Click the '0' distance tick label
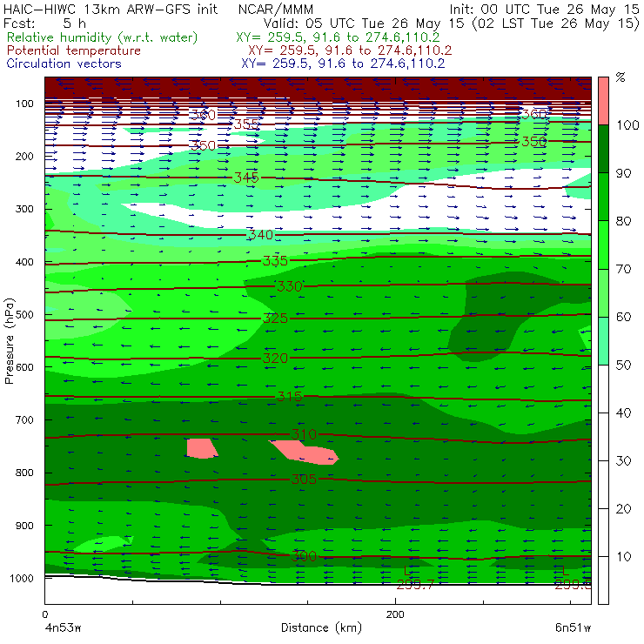Image resolution: width=644 pixels, height=644 pixels. click(44, 614)
